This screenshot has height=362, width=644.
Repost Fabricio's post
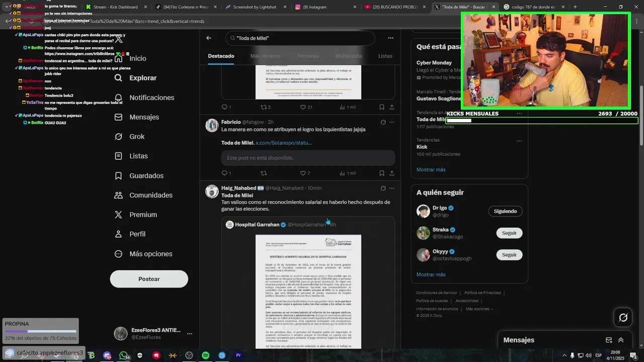[263, 173]
